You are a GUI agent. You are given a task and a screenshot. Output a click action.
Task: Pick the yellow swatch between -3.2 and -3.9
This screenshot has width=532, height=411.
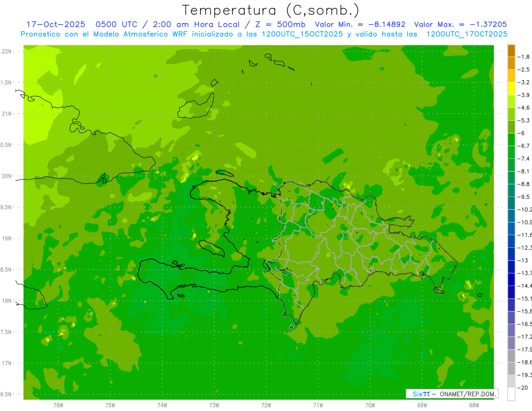[x=511, y=89]
